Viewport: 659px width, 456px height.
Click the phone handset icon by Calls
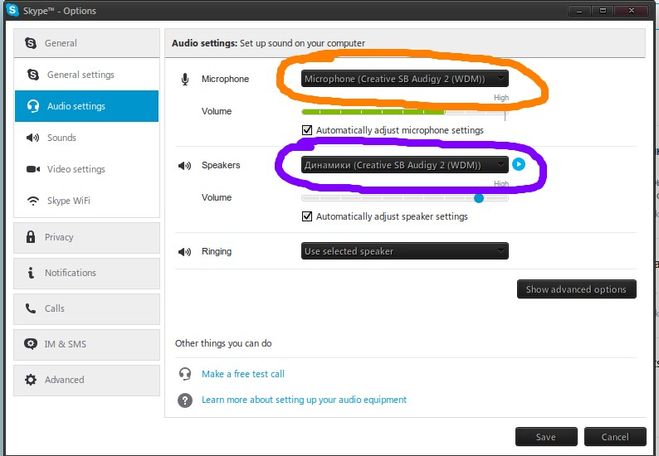[31, 308]
